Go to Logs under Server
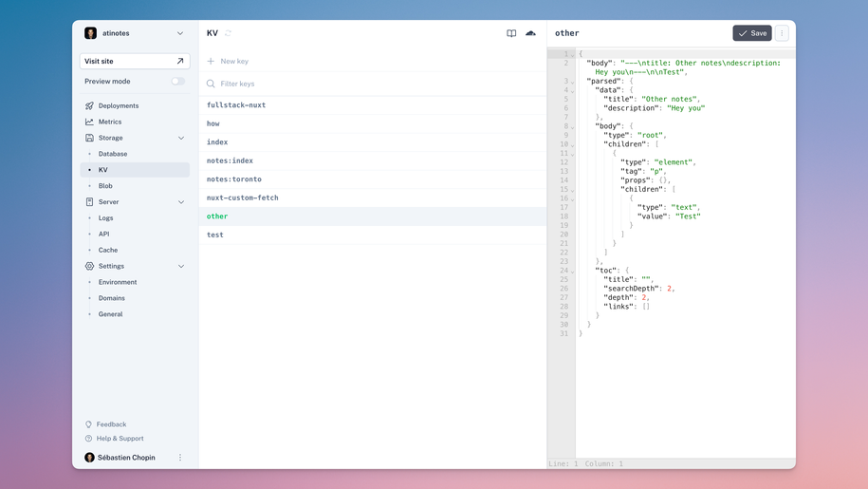The width and height of the screenshot is (868, 489). [x=105, y=218]
